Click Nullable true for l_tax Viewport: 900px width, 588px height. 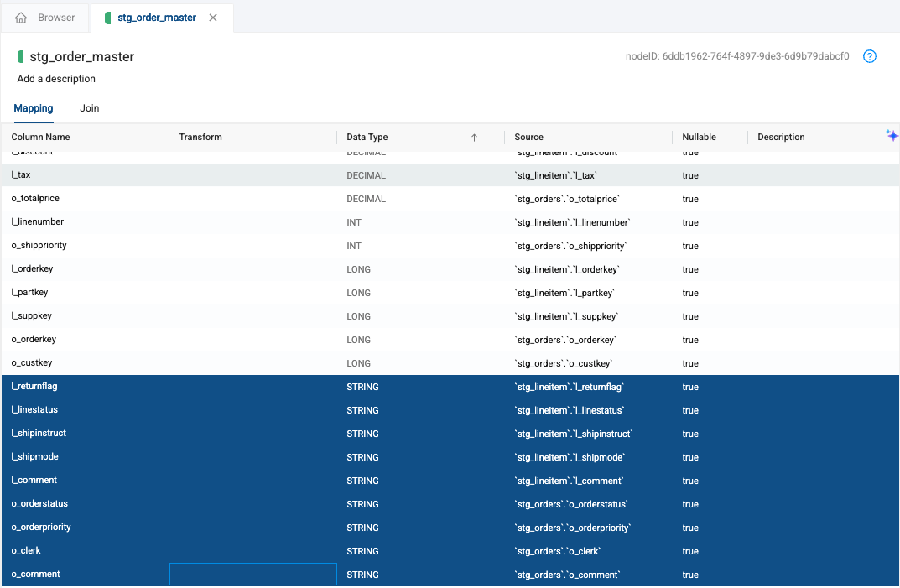pos(690,175)
